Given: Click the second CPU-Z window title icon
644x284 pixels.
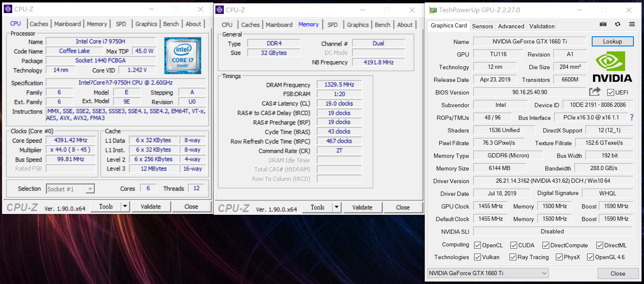Looking at the screenshot, I should pyautogui.click(x=220, y=9).
